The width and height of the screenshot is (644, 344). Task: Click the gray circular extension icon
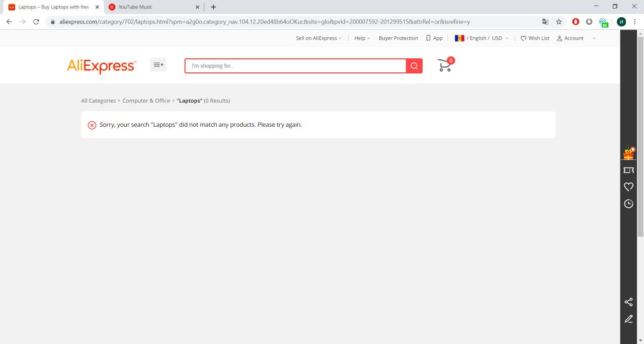tap(589, 22)
